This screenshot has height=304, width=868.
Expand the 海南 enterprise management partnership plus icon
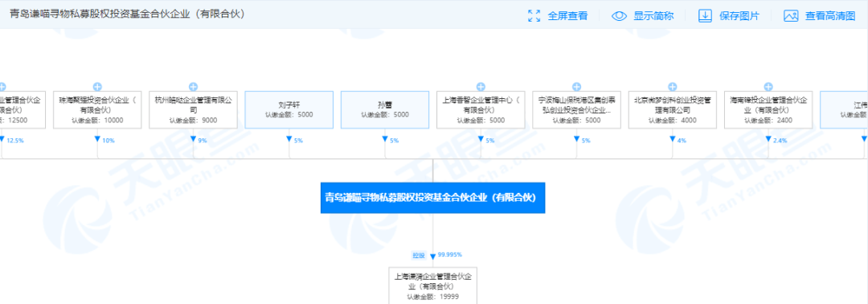[768, 86]
